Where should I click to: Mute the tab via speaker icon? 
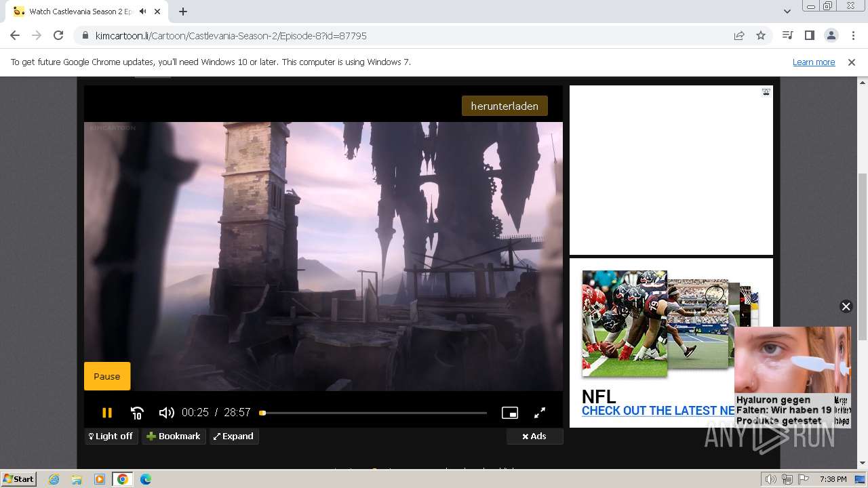pos(143,12)
